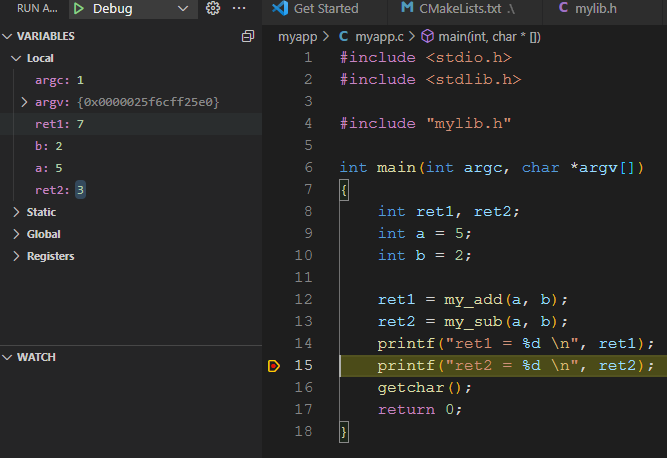Click the myapp folder breadcrumb
The width and height of the screenshot is (667, 458).
pos(297,37)
